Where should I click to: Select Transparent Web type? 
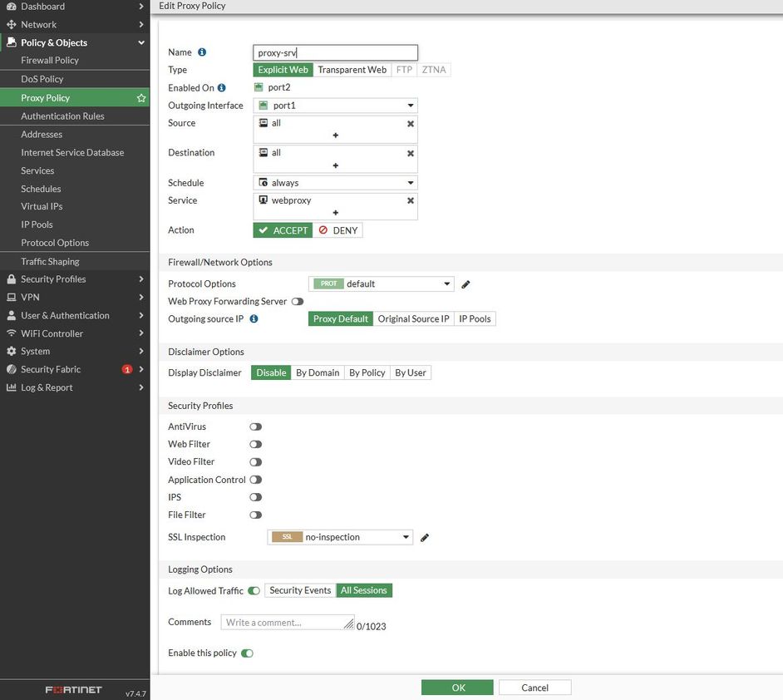(352, 70)
